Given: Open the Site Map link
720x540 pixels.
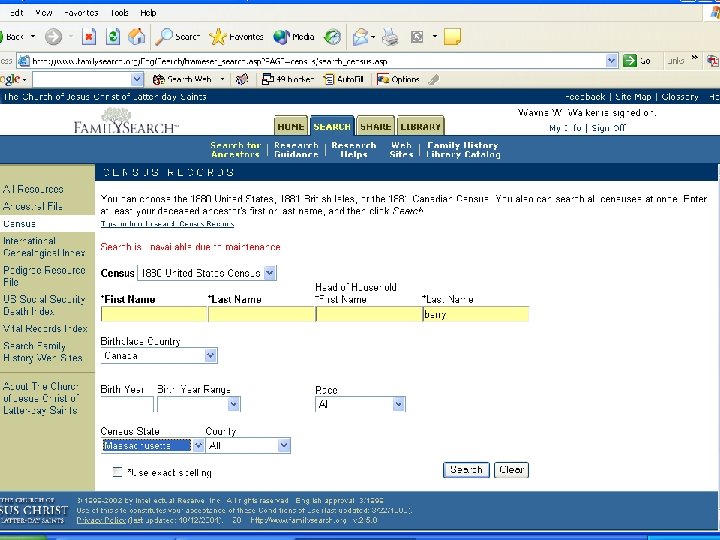Looking at the screenshot, I should (x=633, y=96).
